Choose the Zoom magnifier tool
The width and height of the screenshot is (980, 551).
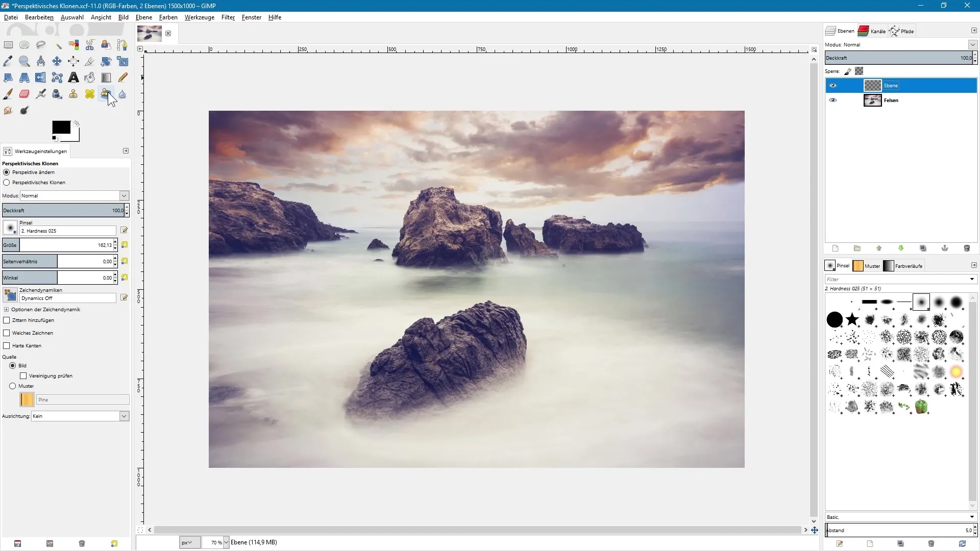(x=24, y=61)
